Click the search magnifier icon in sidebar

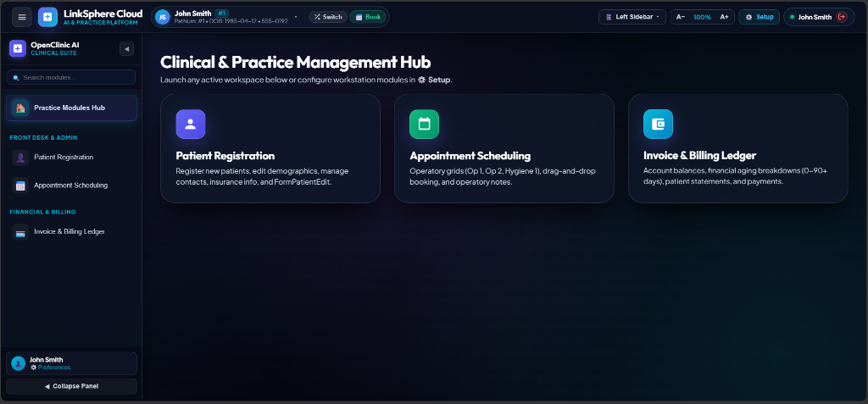[x=16, y=78]
